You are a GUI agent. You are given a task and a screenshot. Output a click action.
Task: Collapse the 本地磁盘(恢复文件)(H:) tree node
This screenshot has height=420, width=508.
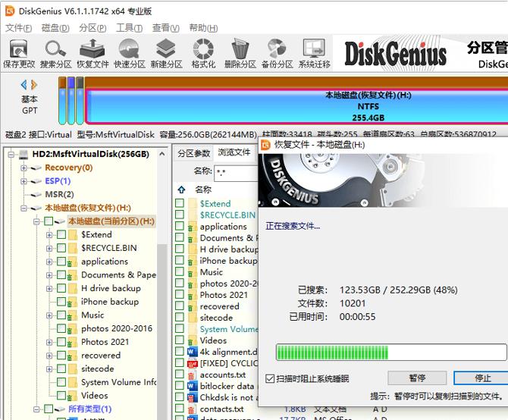click(x=24, y=208)
